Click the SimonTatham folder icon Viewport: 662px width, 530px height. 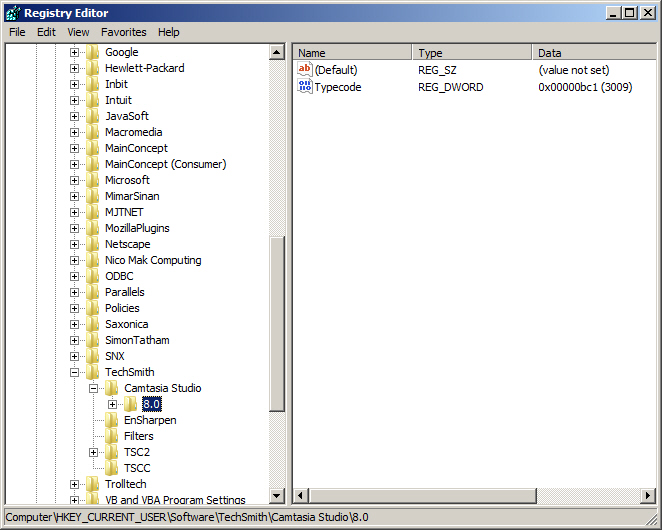[x=92, y=341]
